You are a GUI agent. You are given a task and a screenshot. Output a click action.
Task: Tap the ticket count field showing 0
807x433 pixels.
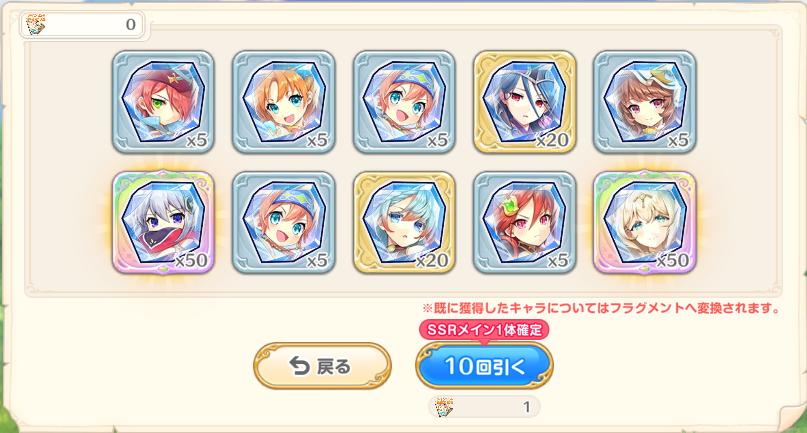(x=82, y=24)
